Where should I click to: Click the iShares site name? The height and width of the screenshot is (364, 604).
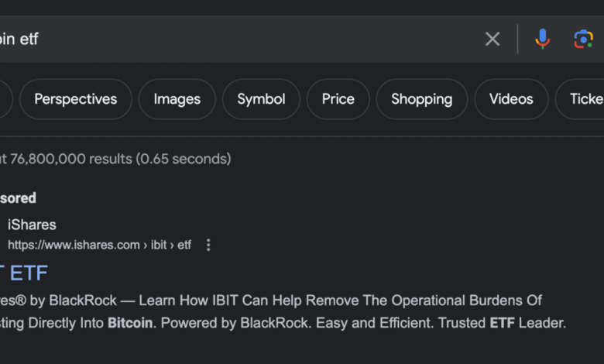[x=32, y=225]
